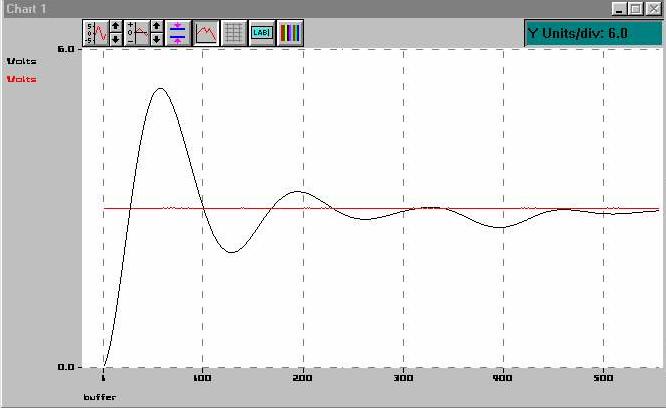Lower trace offset with the second down arrow
The width and height of the screenshot is (666, 408).
pyautogui.click(x=157, y=39)
